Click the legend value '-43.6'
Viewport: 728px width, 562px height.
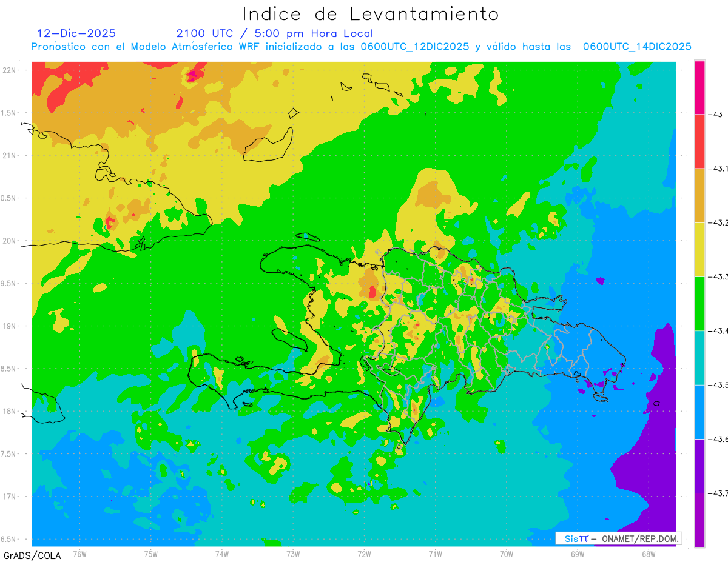(718, 439)
